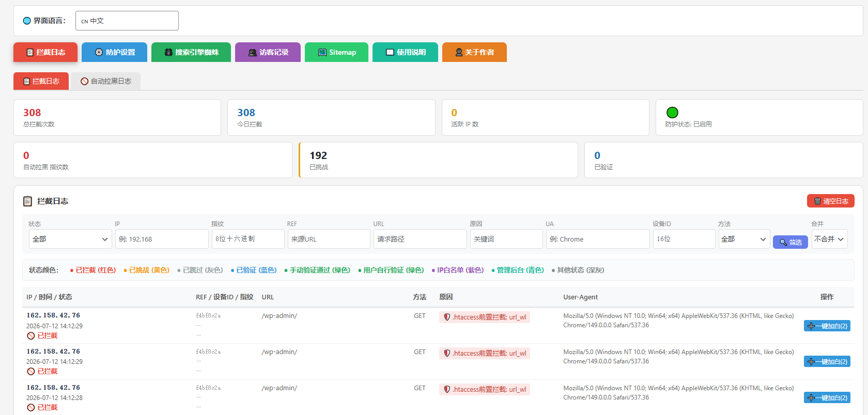Click the shield icon in second row reason
The height and width of the screenshot is (415, 868).
(447, 353)
